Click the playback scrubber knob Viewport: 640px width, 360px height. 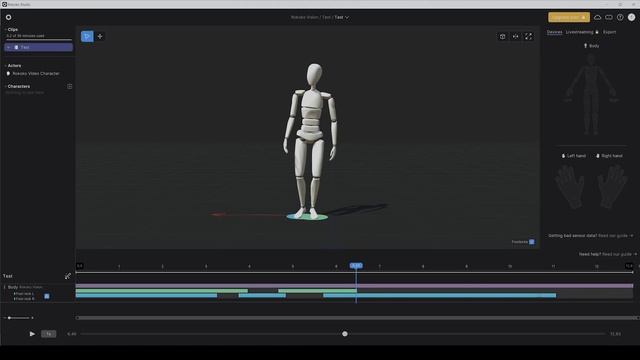coord(345,334)
